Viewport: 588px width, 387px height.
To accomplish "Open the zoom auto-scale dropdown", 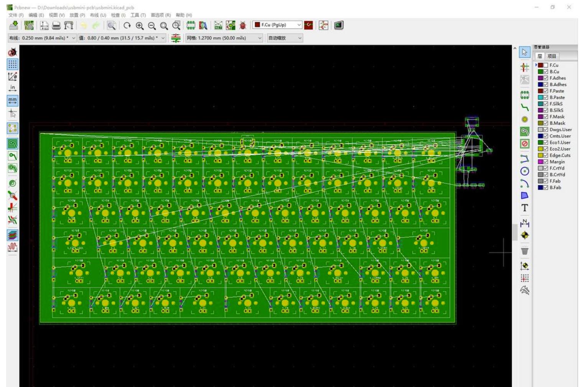I will click(x=300, y=38).
